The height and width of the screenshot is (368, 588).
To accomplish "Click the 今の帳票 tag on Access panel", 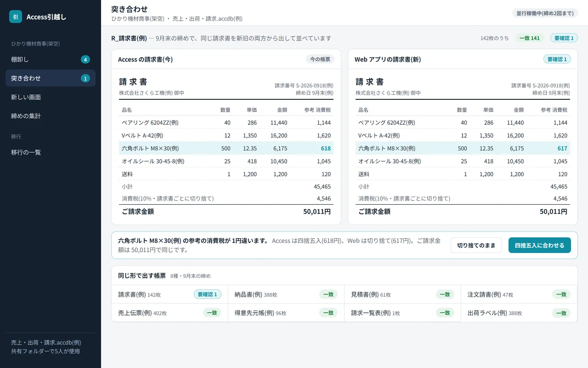I will point(320,59).
